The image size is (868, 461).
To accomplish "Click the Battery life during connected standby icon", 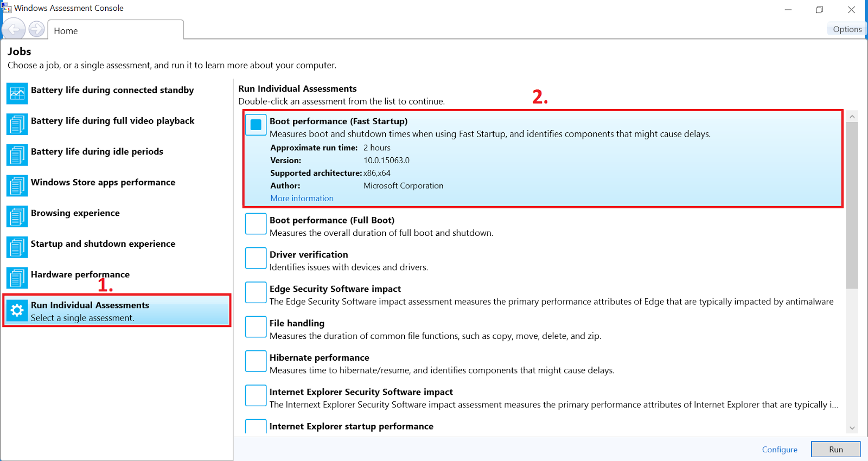I will click(x=17, y=93).
